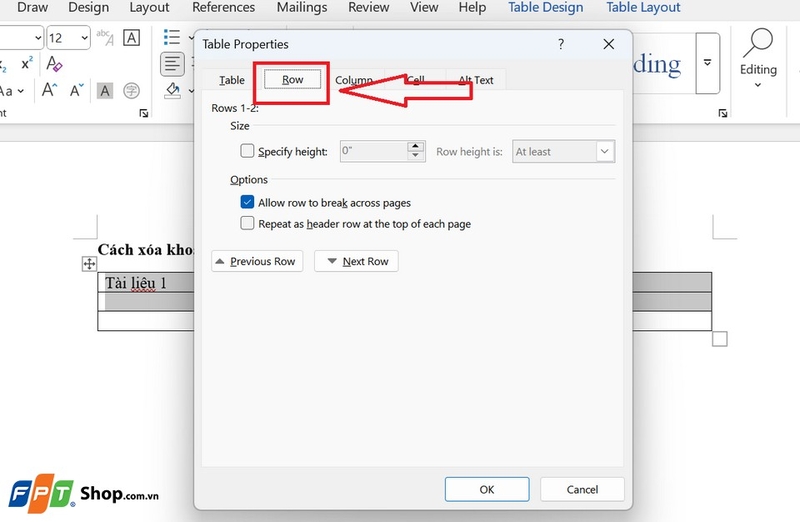This screenshot has width=800, height=522.
Task: Open the Table Design ribbon tab
Action: pos(545,7)
